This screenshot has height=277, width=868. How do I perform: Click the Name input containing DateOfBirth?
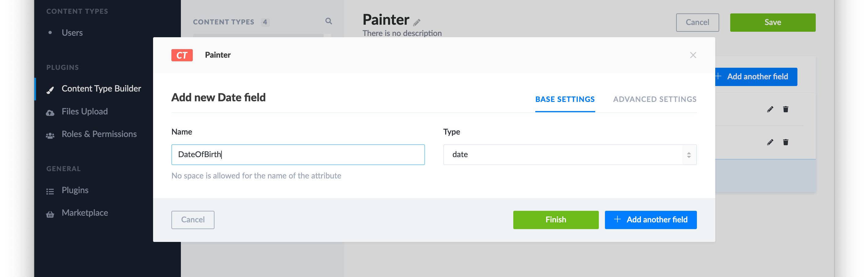coord(298,155)
